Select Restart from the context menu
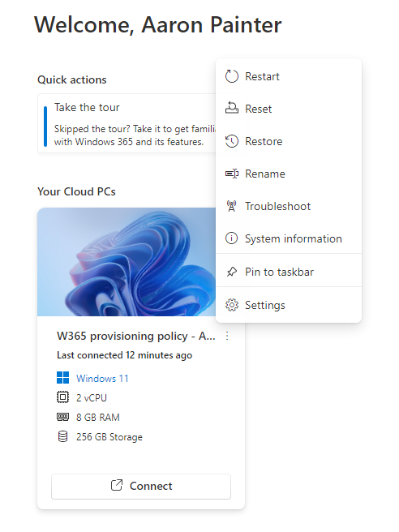Viewport: 399px width, 532px height. 289,76
